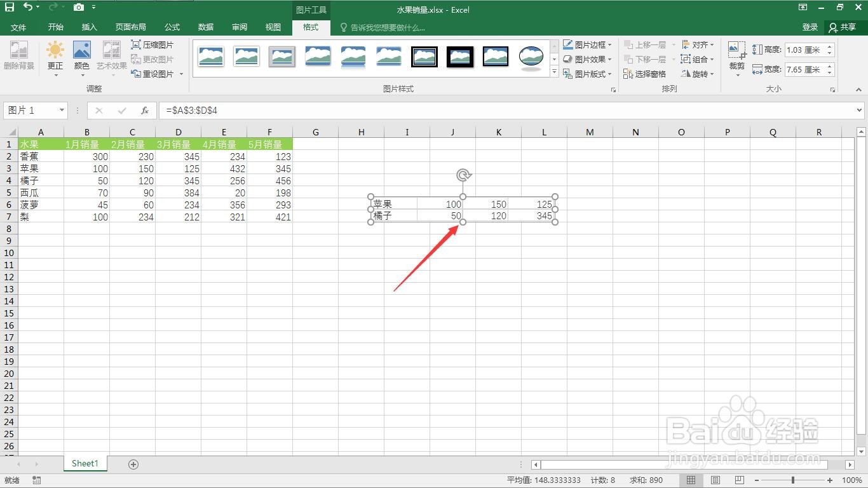Click the zoom in plus icon
The image size is (868, 488).
pos(830,480)
